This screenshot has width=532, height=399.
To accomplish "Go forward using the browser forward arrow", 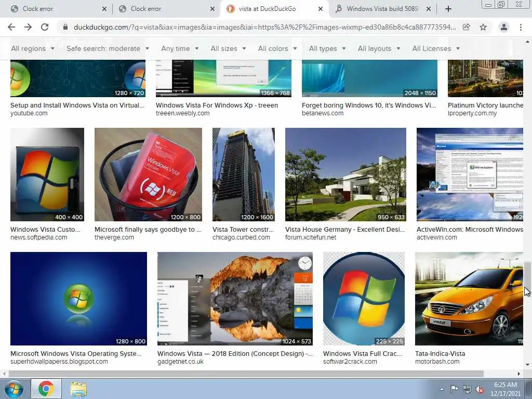I will [x=28, y=27].
